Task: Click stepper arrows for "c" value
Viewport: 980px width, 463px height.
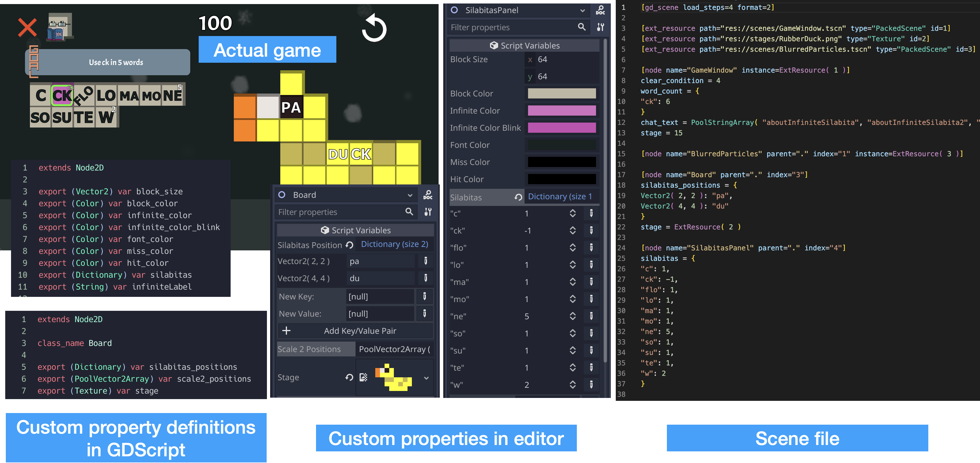Action: pyautogui.click(x=572, y=213)
